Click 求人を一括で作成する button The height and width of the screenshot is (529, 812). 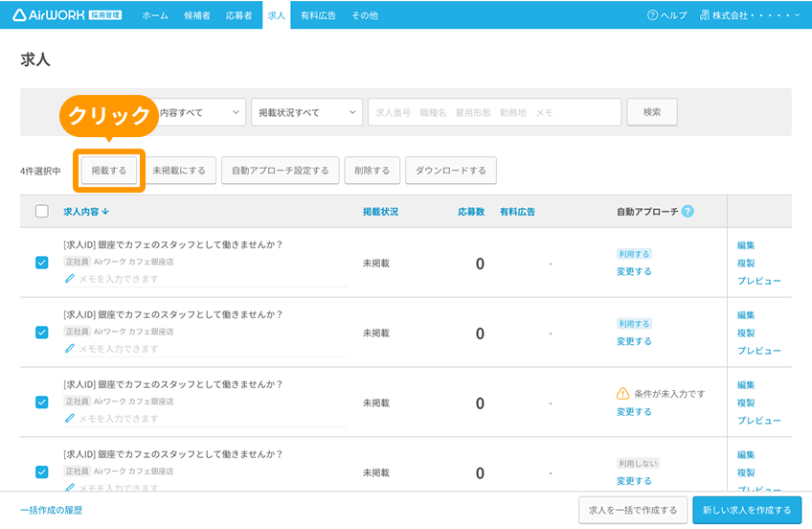[633, 511]
